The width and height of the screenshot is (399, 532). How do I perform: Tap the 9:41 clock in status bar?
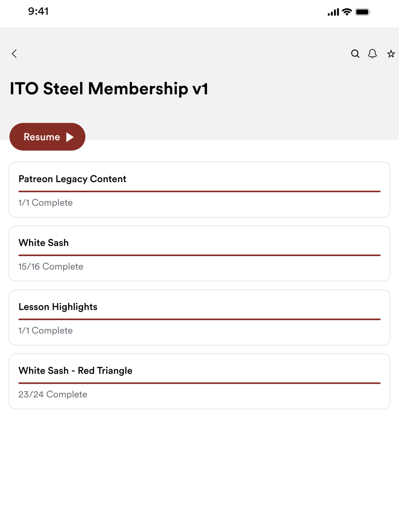tap(38, 11)
